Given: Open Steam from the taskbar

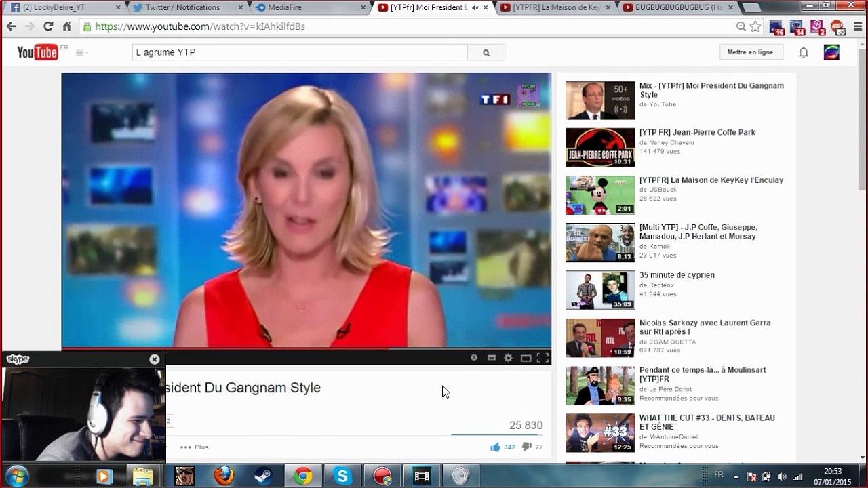Looking at the screenshot, I should coord(263,476).
